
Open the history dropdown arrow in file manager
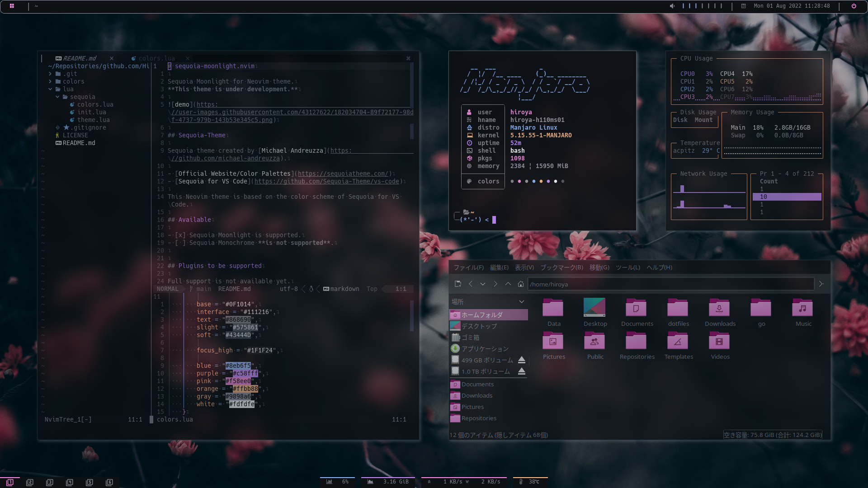click(483, 284)
